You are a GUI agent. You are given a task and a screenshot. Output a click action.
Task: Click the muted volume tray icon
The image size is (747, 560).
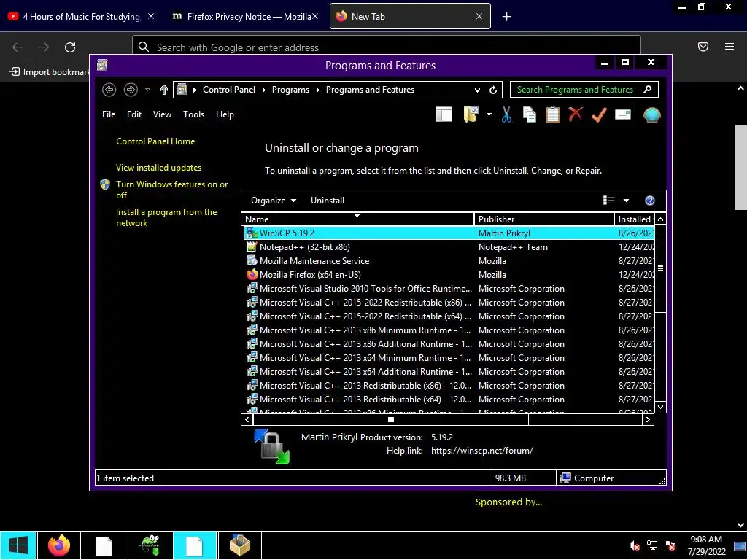click(x=634, y=545)
